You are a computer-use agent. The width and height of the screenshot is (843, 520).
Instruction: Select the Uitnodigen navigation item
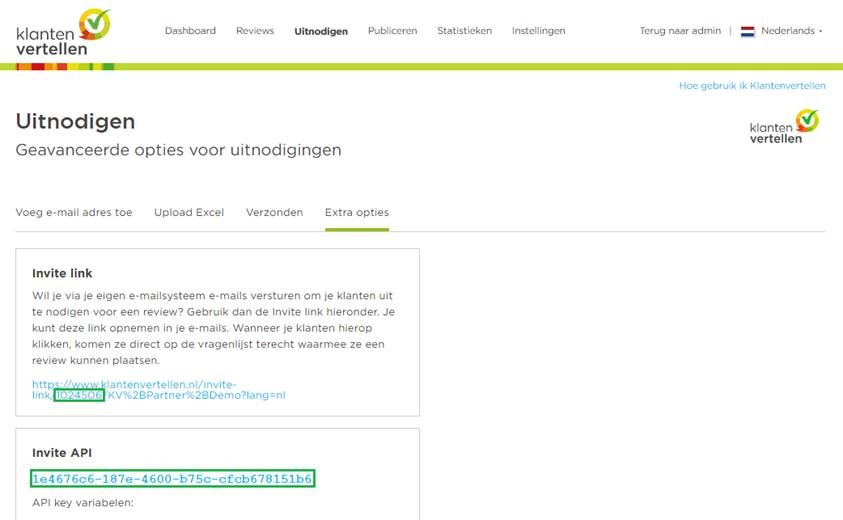coord(321,31)
